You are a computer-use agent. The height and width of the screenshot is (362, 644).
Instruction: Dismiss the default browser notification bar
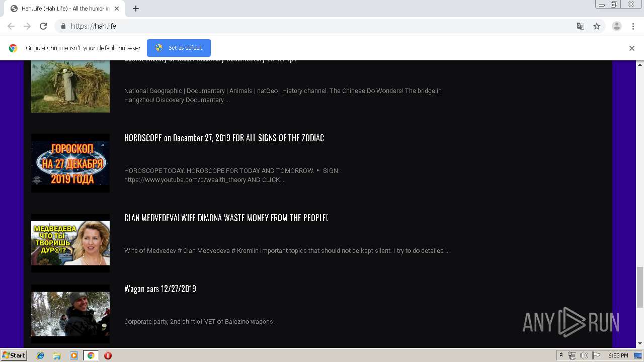tap(632, 48)
